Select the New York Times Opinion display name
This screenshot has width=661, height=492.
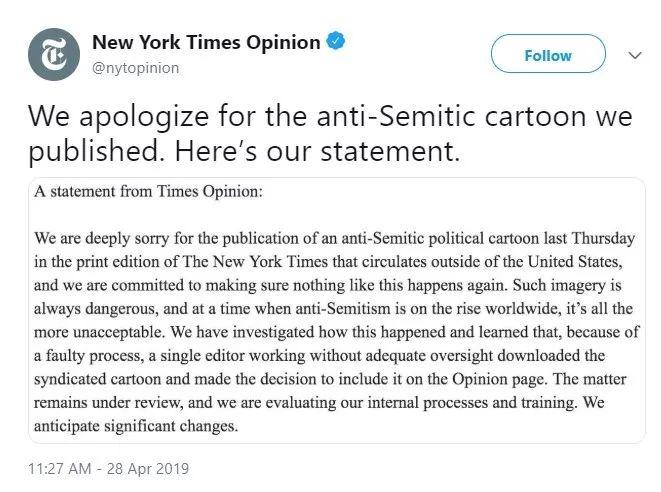(x=206, y=42)
